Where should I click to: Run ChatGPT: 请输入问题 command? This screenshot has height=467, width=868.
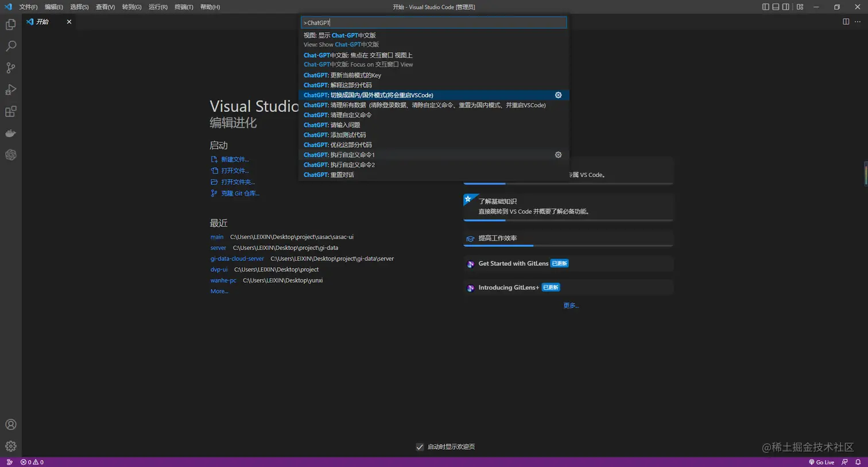(434, 125)
